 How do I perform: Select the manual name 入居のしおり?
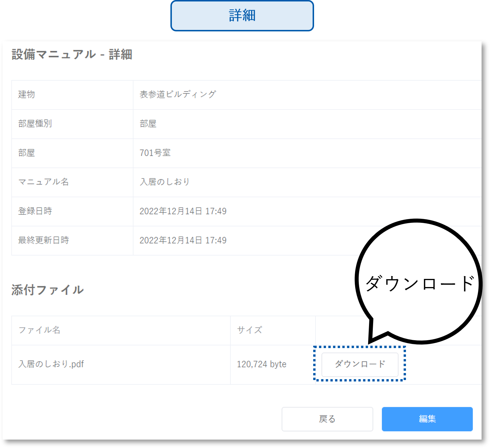pos(164,182)
